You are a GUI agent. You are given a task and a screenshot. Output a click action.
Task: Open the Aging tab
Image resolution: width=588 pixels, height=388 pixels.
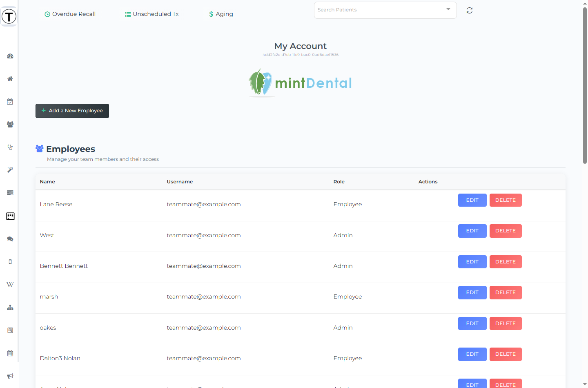click(221, 14)
